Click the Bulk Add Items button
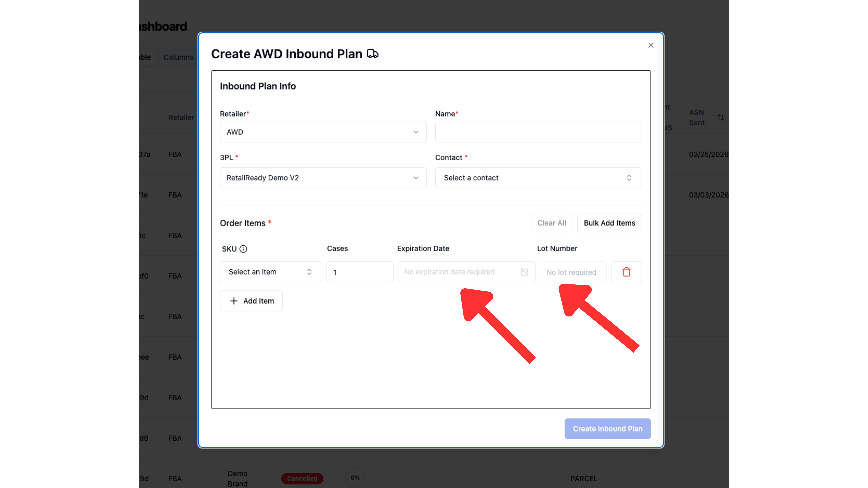 609,223
